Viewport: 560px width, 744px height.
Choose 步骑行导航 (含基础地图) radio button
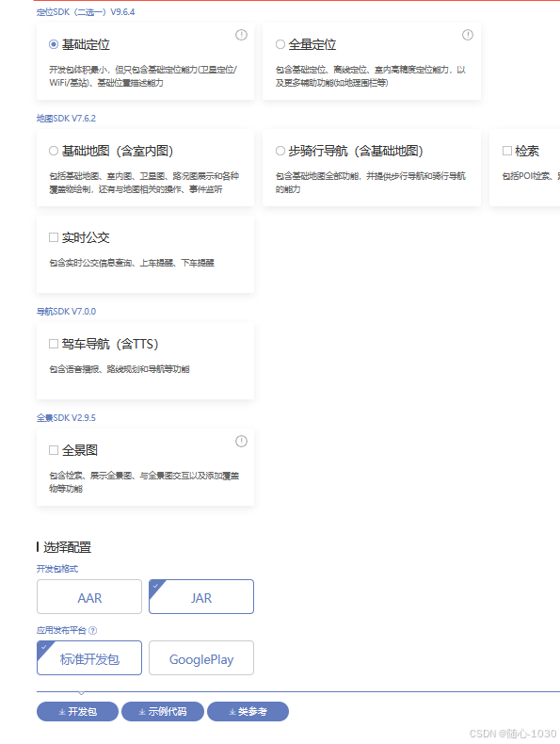280,151
